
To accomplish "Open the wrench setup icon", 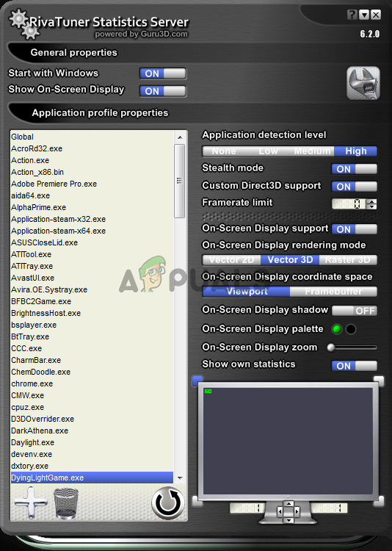I will [x=363, y=83].
